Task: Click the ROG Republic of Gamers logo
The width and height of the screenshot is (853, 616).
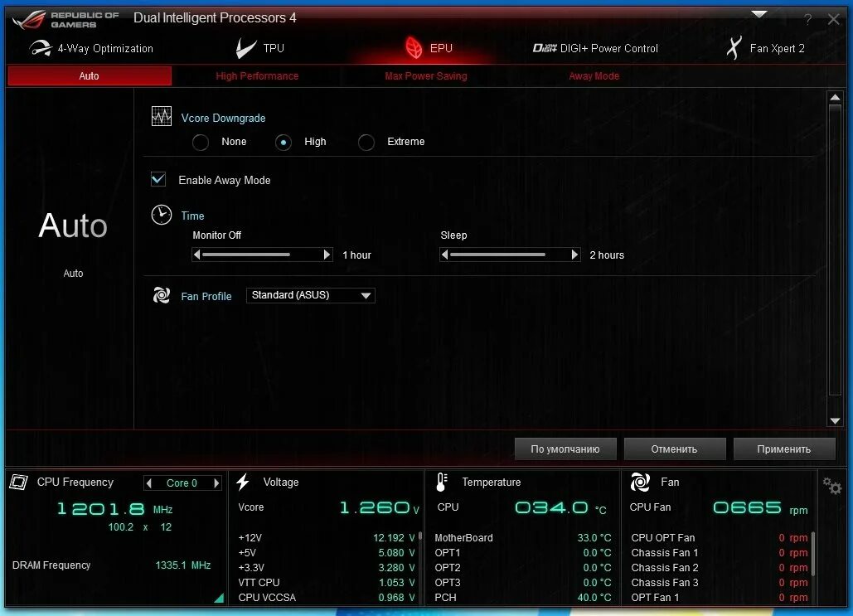Action: pos(65,20)
